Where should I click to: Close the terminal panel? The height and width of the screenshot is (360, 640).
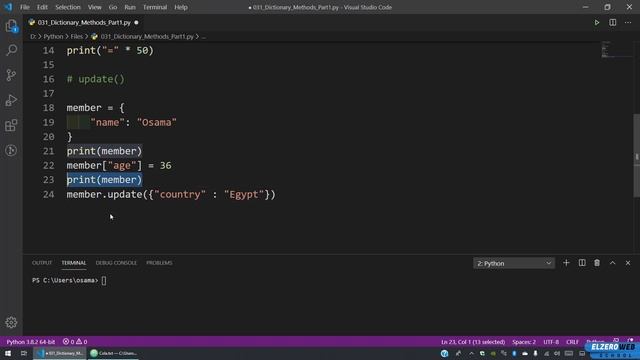[628, 263]
